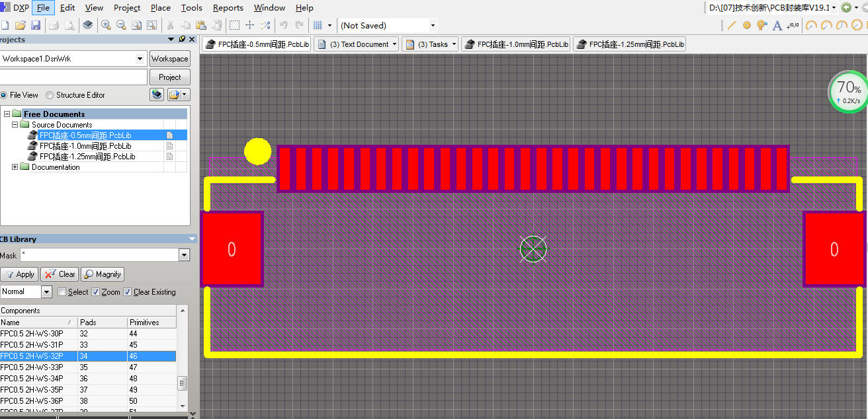Image resolution: width=868 pixels, height=419 pixels.
Task: Open the Mask field dropdown arrow
Action: click(x=184, y=255)
